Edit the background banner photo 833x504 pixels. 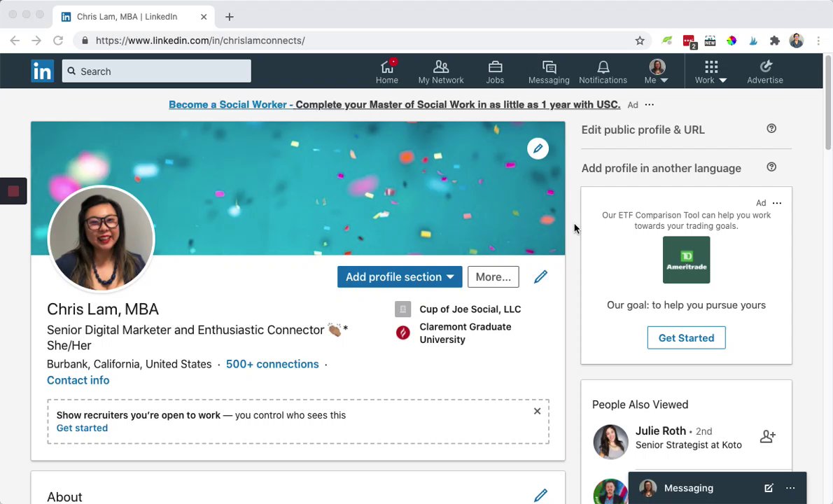(538, 148)
